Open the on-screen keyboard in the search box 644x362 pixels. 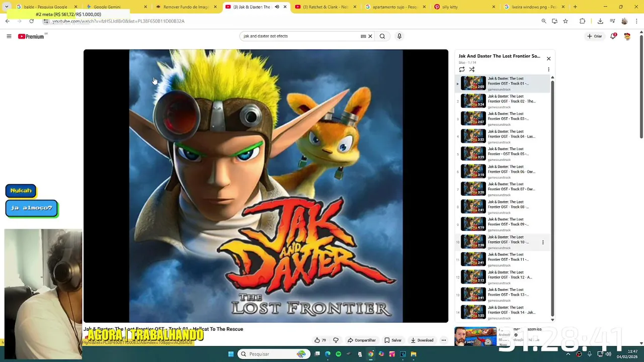(363, 36)
